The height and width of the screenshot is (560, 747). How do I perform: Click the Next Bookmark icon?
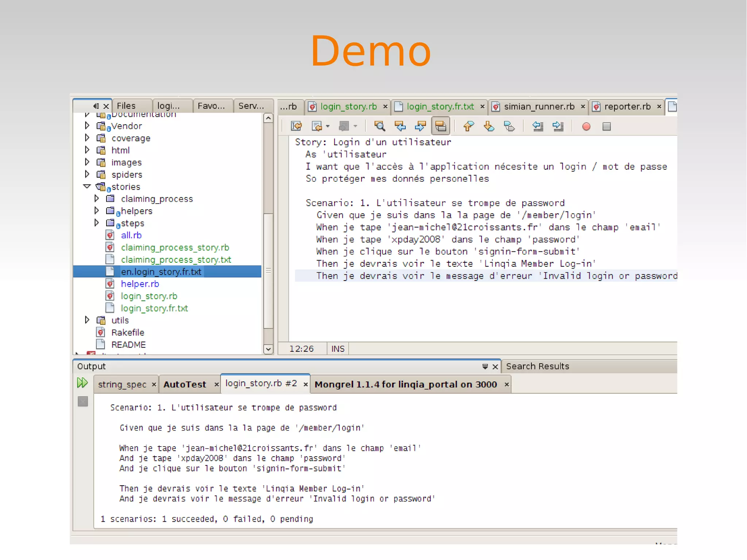coord(489,126)
